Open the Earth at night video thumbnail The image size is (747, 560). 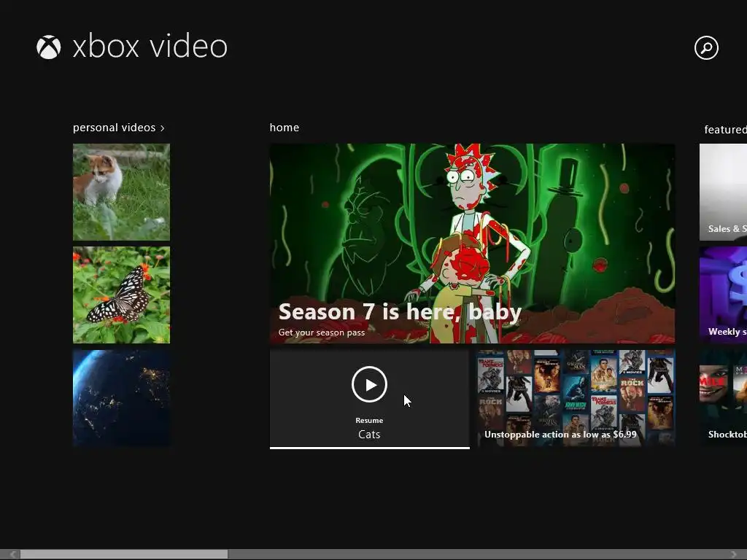click(x=122, y=398)
